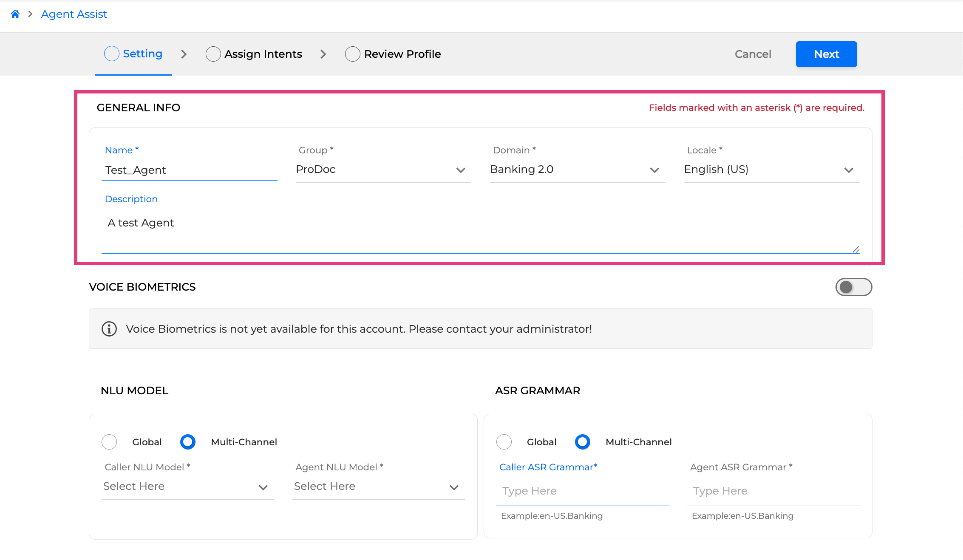
Task: Click the Cancel button
Action: (753, 54)
